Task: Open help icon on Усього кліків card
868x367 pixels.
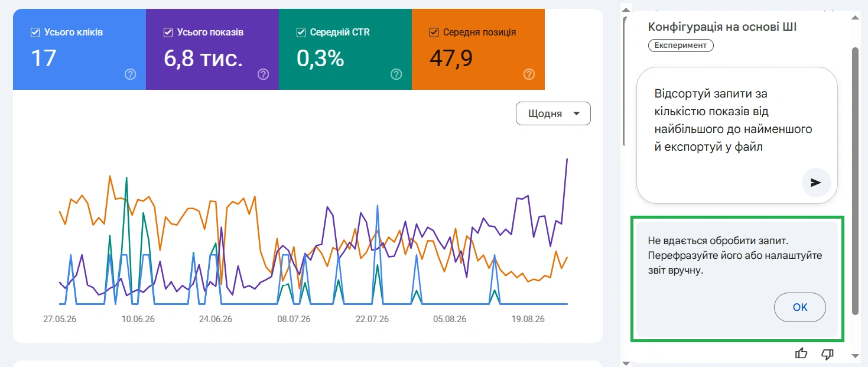Action: pos(131,74)
